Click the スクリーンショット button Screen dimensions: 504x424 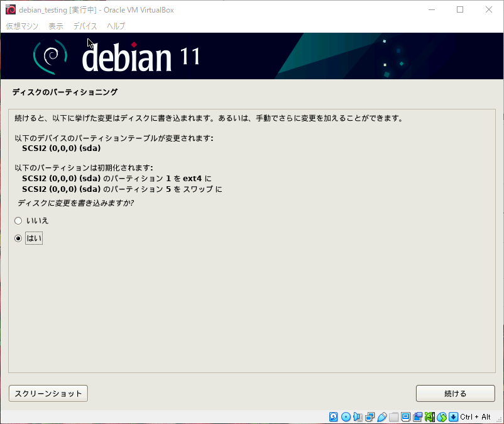(48, 393)
